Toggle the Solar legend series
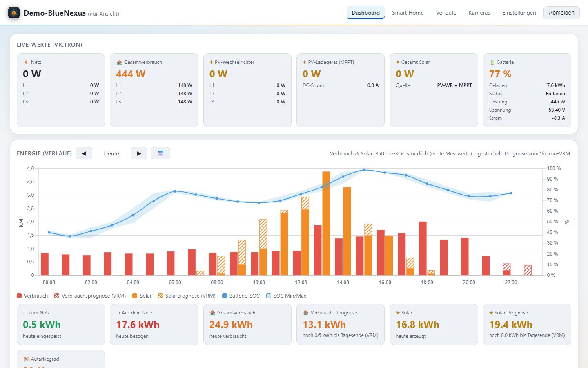588x368 pixels. (x=142, y=296)
